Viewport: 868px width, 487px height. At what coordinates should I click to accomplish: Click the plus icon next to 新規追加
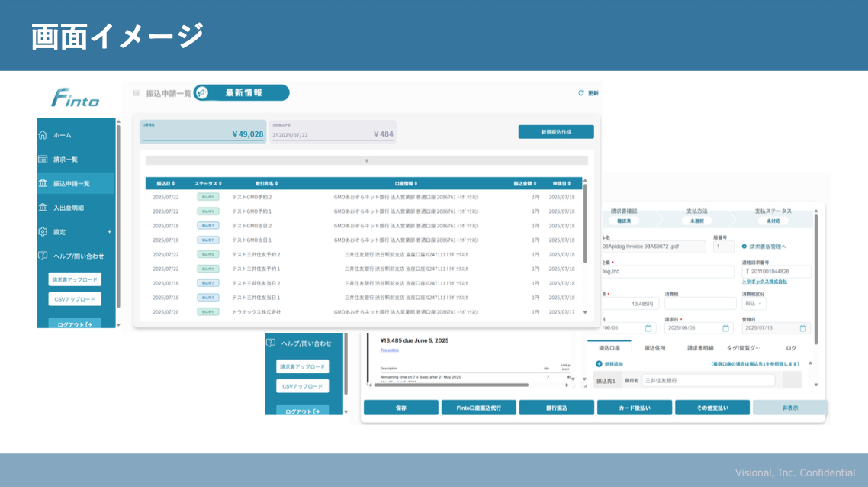(x=599, y=363)
